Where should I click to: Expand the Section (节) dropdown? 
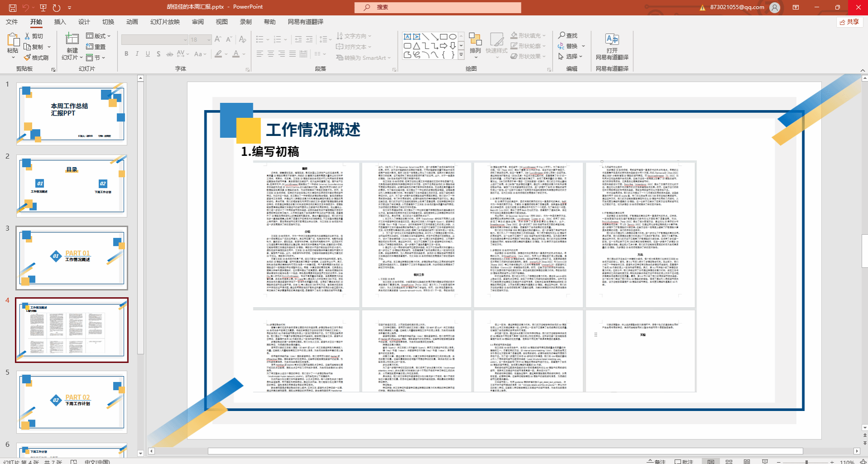tap(96, 58)
